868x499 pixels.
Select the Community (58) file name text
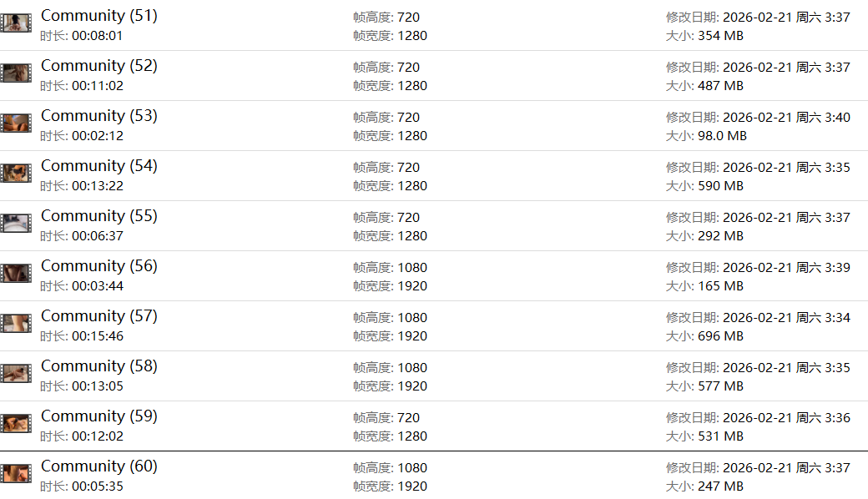click(x=98, y=366)
